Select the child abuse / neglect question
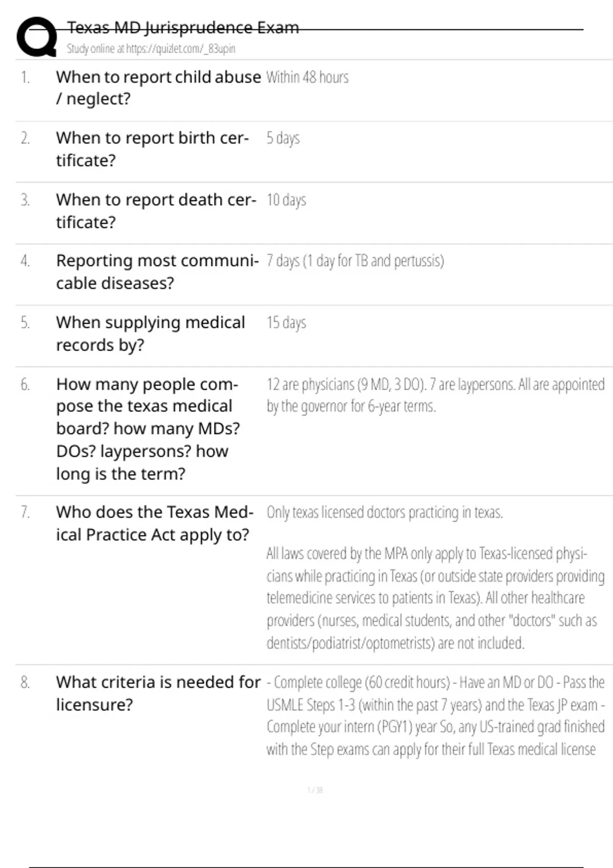The image size is (613, 868). click(x=158, y=87)
